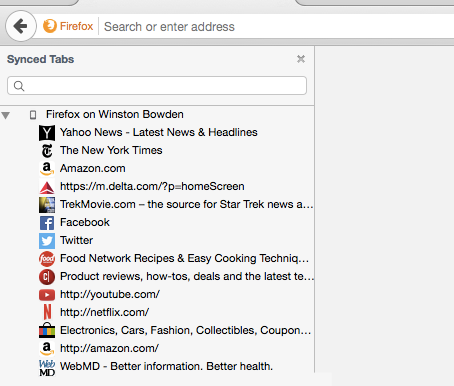Viewport: 454px width, 386px height.
Task: Click the YouTube play favicon
Action: 47,295
